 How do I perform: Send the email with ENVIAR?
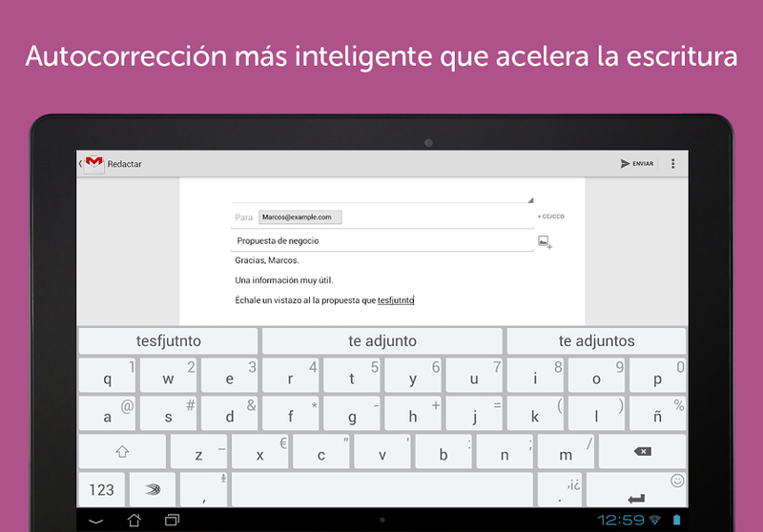637,163
